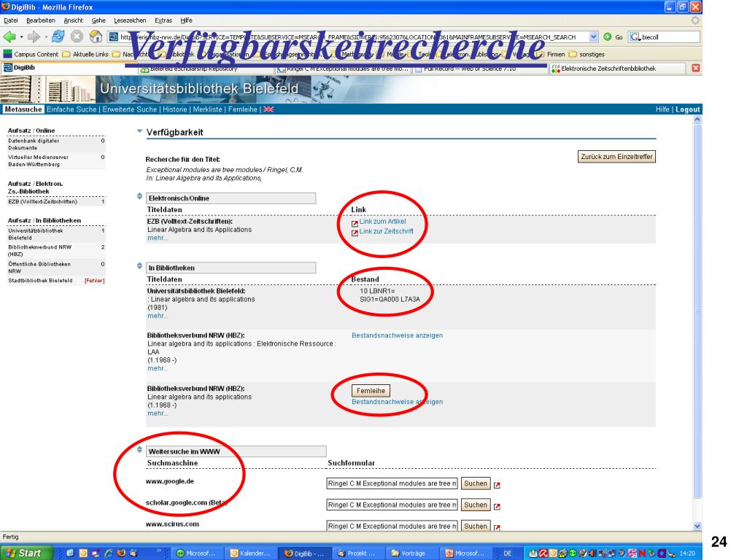
Task: Click the Logout link
Action: tap(687, 109)
